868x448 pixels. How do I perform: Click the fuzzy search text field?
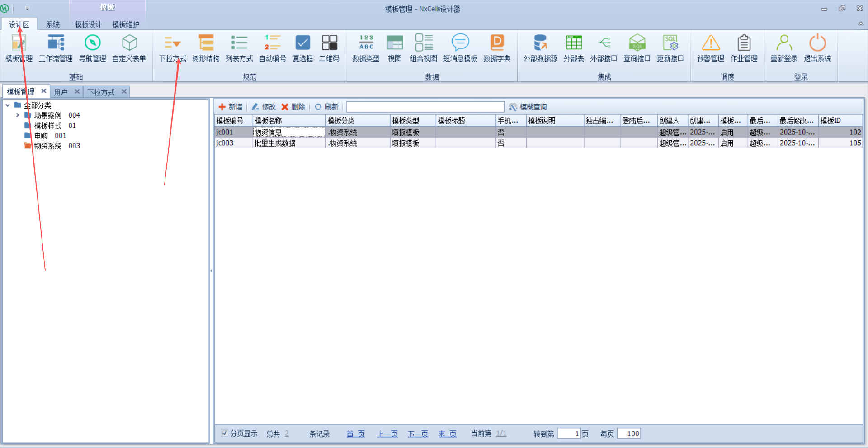425,107
